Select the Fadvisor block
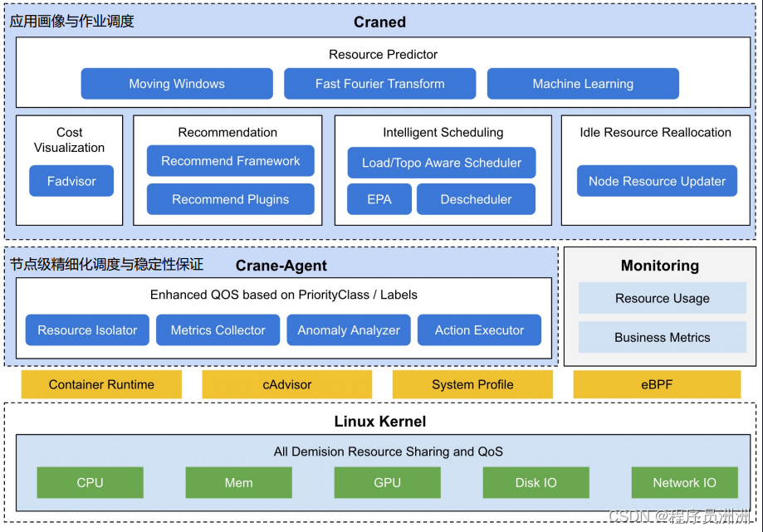 [71, 181]
